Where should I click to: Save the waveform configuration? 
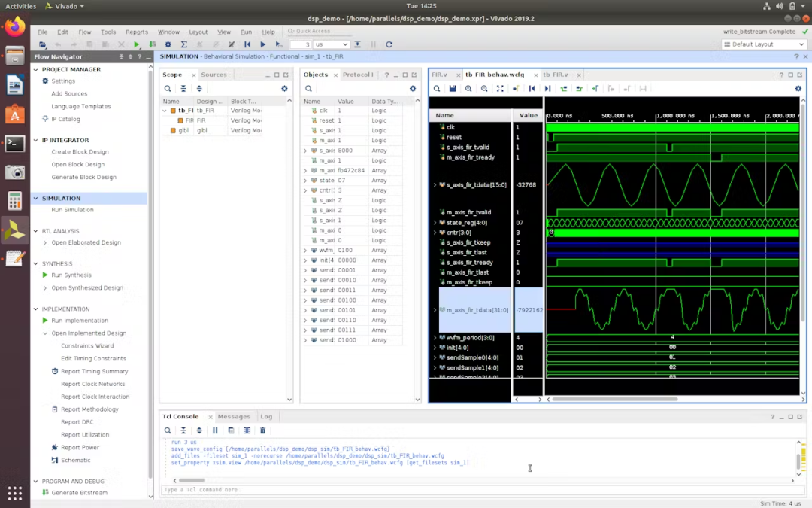tap(451, 88)
